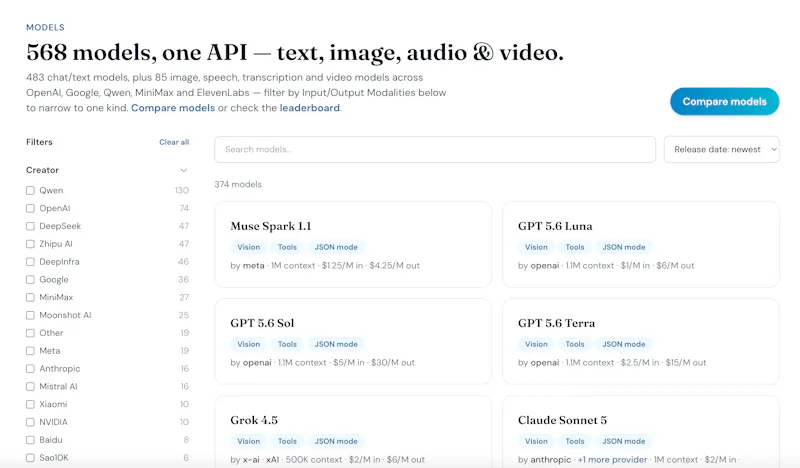Click the Search models input field
This screenshot has height=468, width=800.
point(435,150)
